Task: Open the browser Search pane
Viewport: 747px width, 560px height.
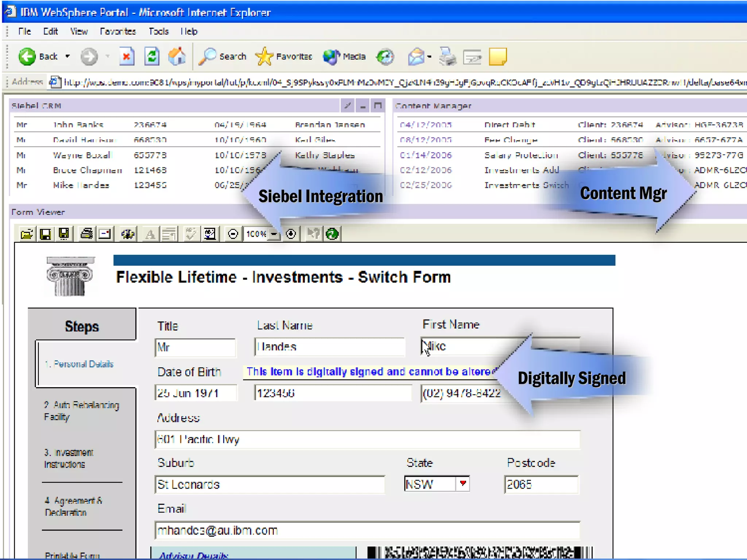Action: (223, 57)
